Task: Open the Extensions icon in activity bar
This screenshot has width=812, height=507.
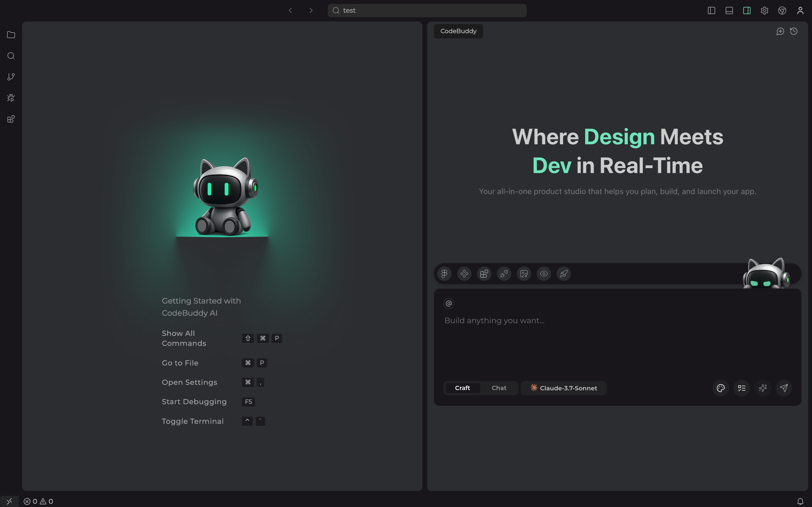Action: click(x=11, y=119)
